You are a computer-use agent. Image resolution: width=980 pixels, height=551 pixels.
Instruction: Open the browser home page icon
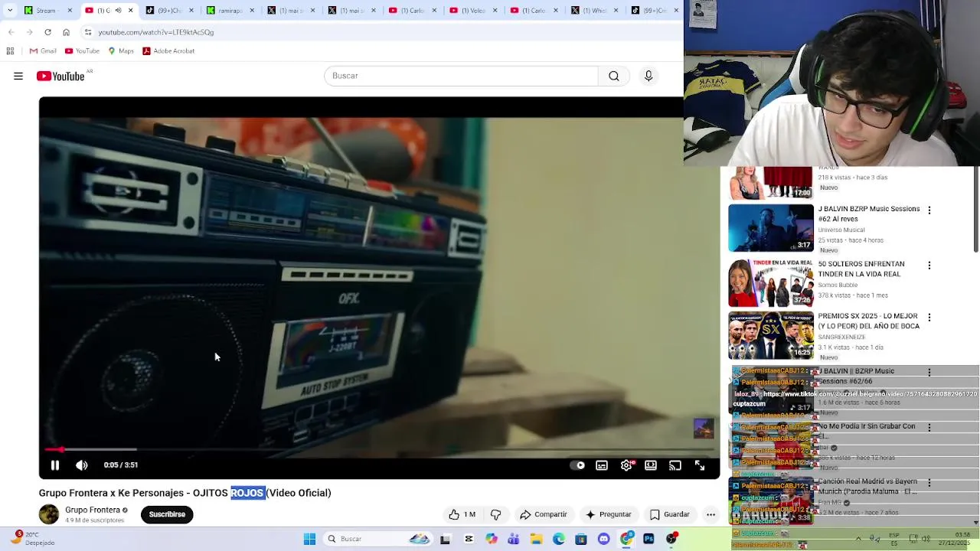point(66,32)
